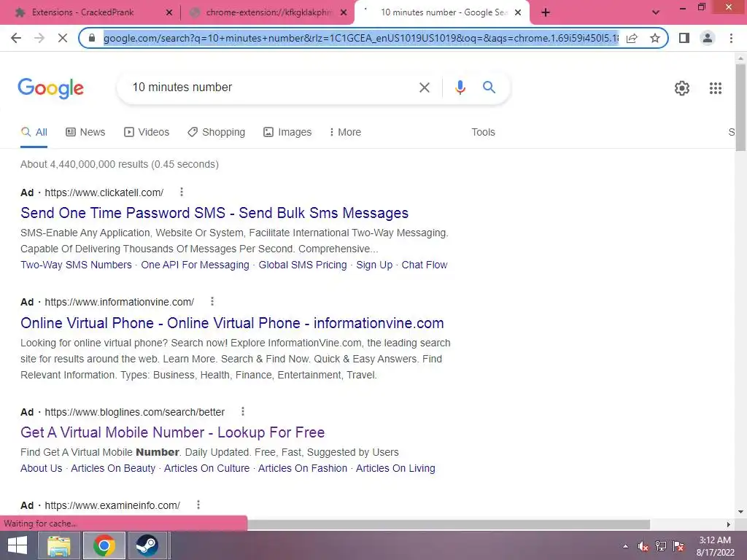Open Chrome side panel

[684, 38]
